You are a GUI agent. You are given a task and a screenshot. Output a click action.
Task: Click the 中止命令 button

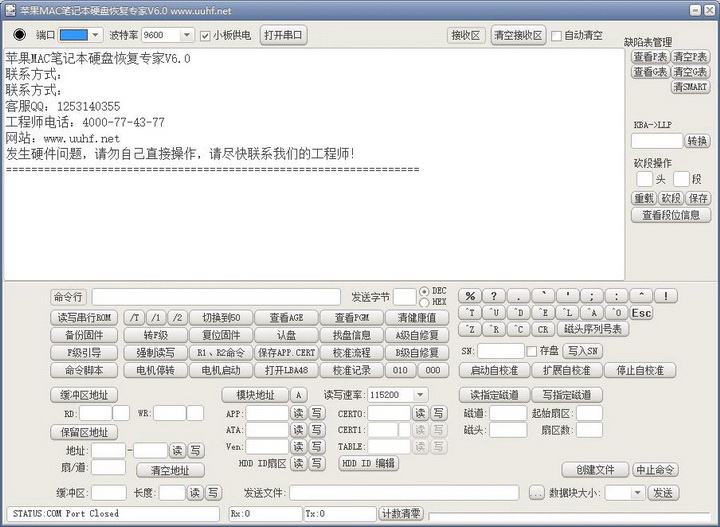coord(655,470)
